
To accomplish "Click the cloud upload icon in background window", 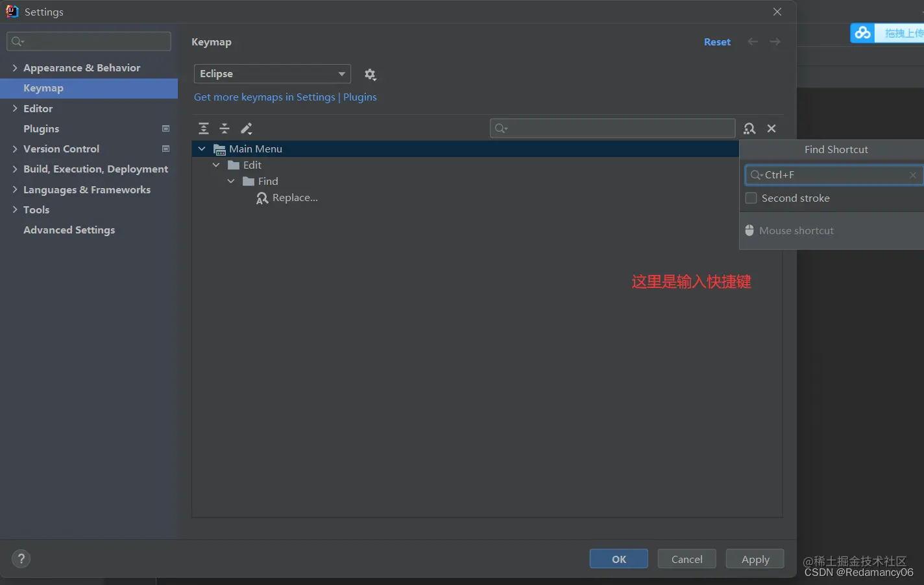I will point(862,33).
